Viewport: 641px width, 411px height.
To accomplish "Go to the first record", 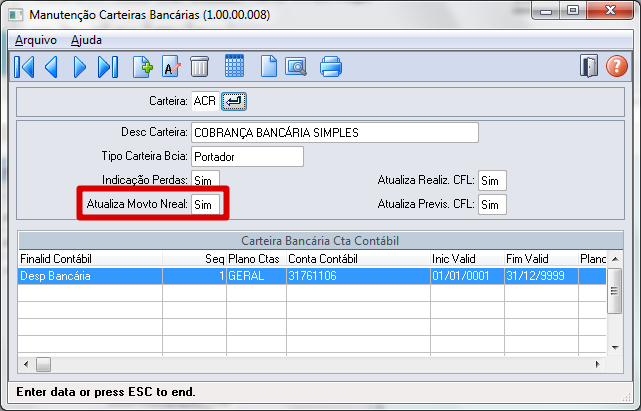I will (x=24, y=67).
